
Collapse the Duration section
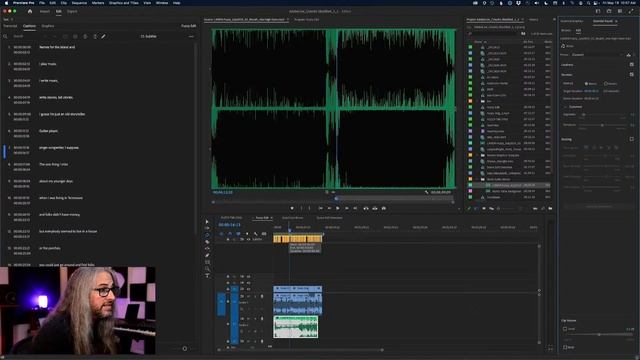(x=567, y=74)
